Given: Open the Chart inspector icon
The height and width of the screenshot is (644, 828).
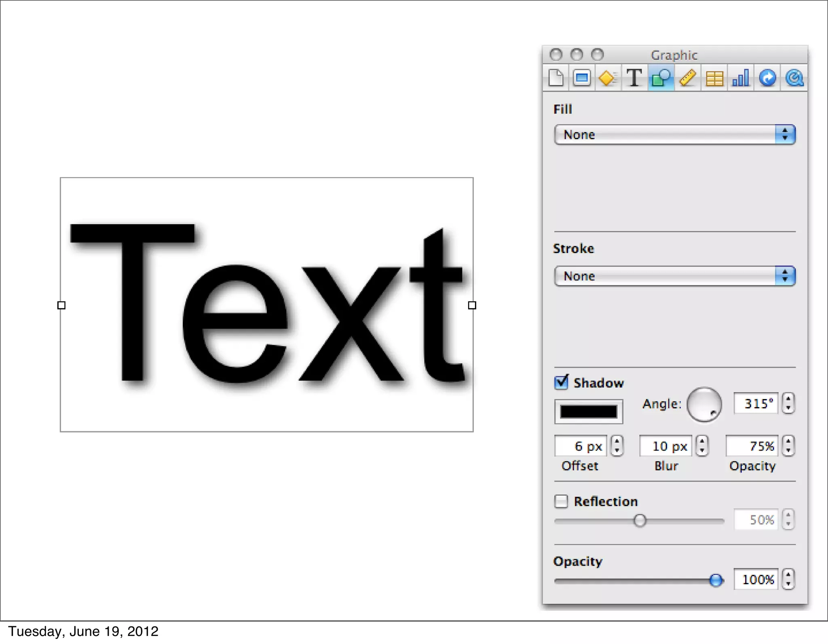Looking at the screenshot, I should (741, 78).
